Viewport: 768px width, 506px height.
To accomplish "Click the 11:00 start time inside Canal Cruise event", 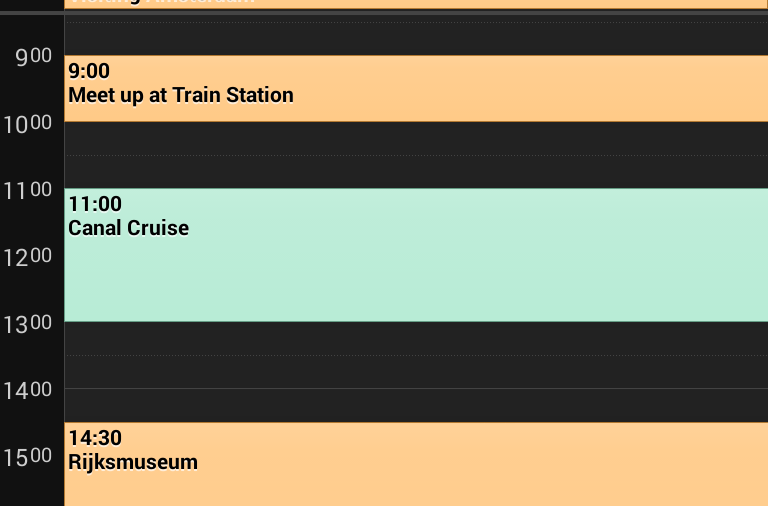I will click(95, 204).
